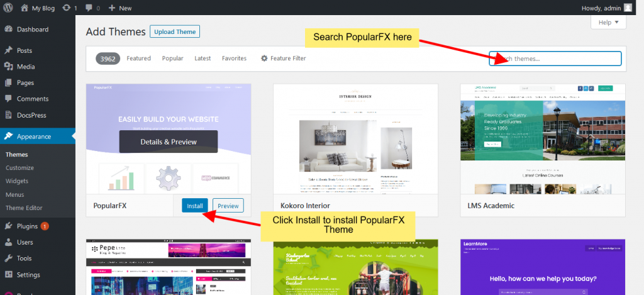Click the Upload Theme button
Viewport: 644px width, 295px height.
tap(175, 31)
